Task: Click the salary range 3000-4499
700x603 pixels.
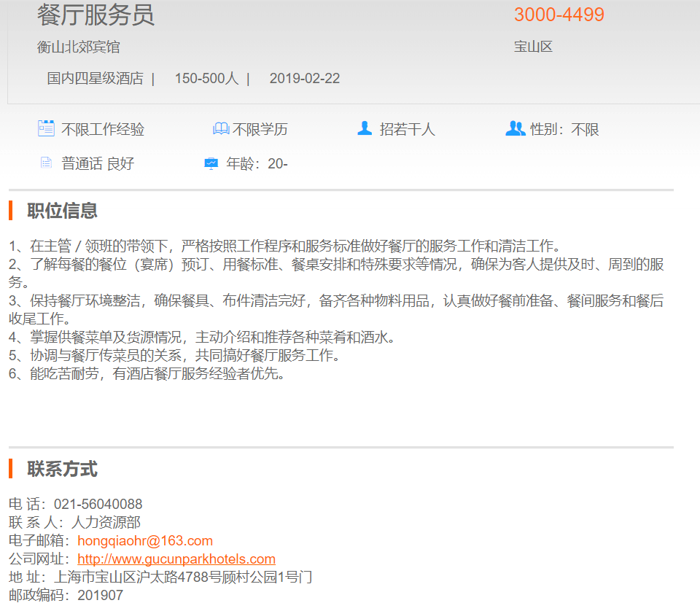Action: [559, 15]
